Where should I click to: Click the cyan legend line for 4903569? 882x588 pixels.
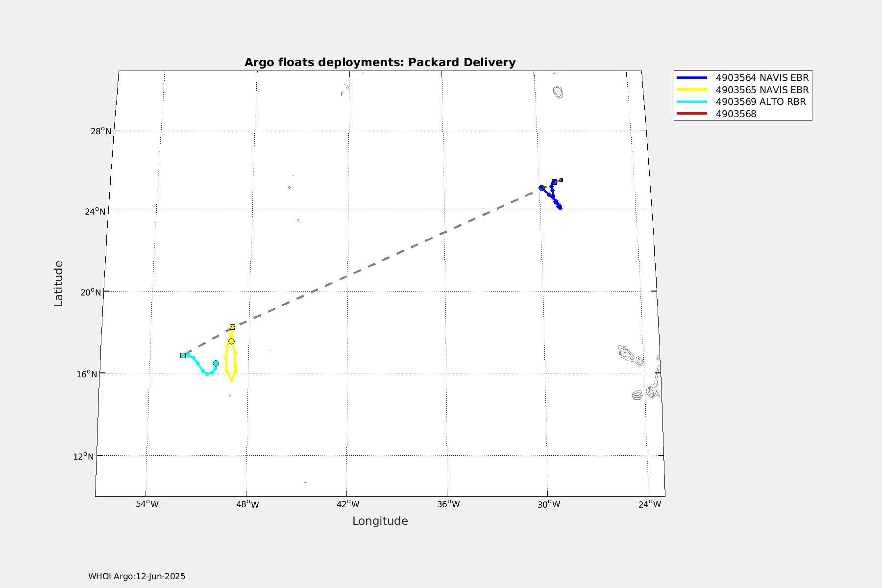pos(692,102)
